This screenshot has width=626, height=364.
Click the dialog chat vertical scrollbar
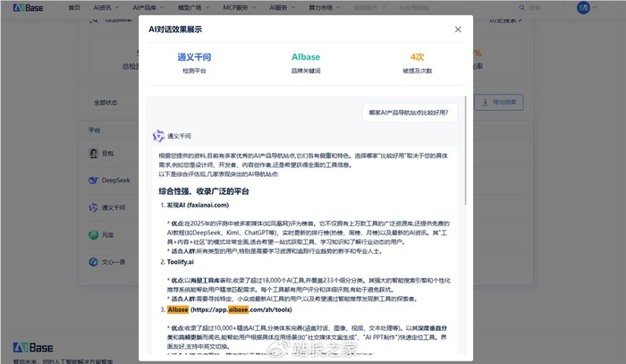[465, 150]
